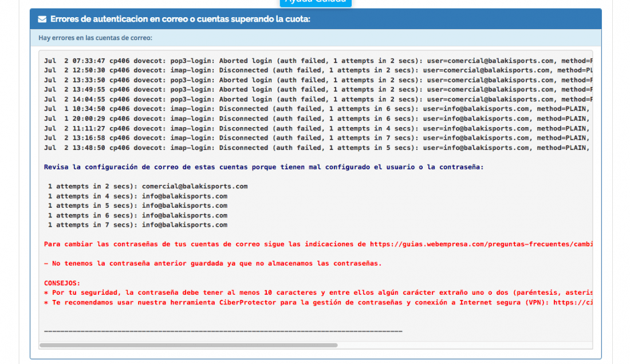The height and width of the screenshot is (364, 630).
Task: Click the log line timestamped Jul 2 14:04:55
Action: pyautogui.click(x=318, y=99)
